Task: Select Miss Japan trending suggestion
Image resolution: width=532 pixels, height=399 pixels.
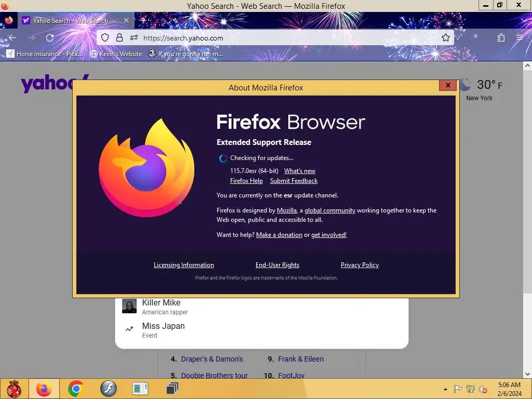Action: [262, 330]
